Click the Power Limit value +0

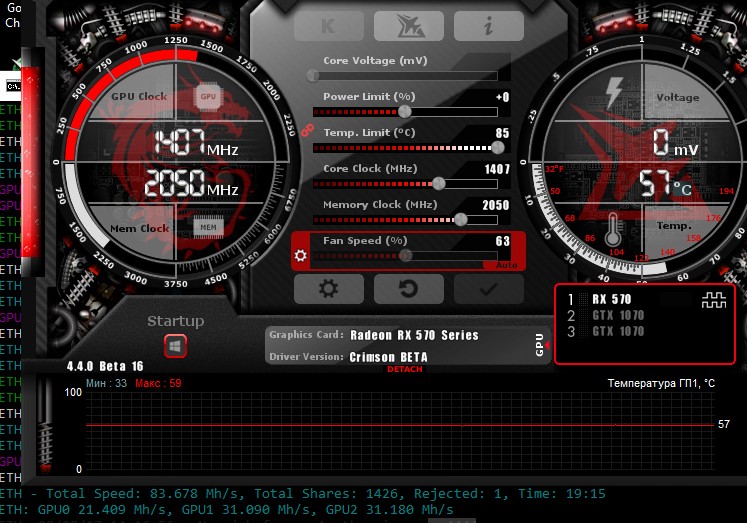click(x=503, y=97)
